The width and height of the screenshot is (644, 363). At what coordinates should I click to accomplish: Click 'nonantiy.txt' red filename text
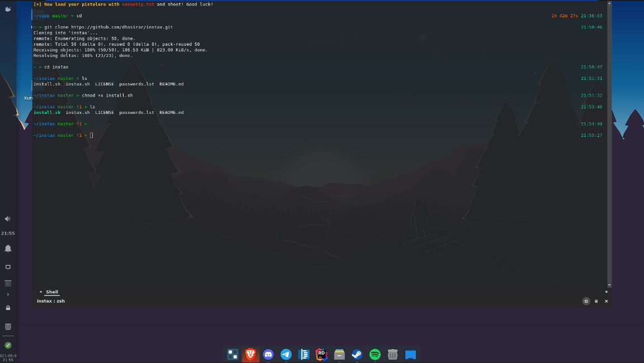point(138,4)
